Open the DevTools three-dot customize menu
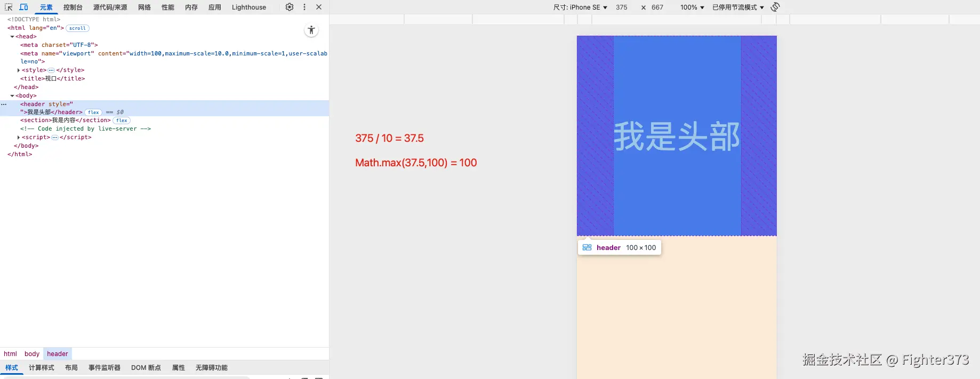The height and width of the screenshot is (379, 980). pyautogui.click(x=304, y=7)
